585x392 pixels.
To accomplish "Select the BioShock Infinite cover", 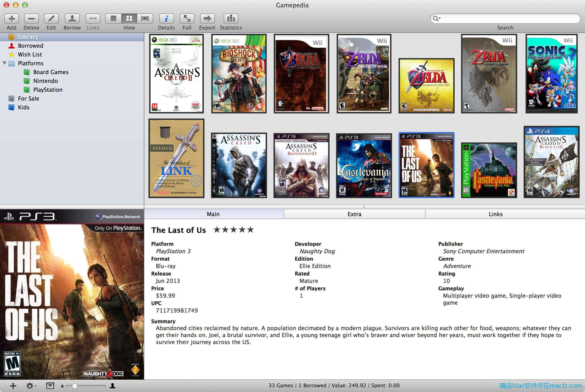I will (x=239, y=74).
